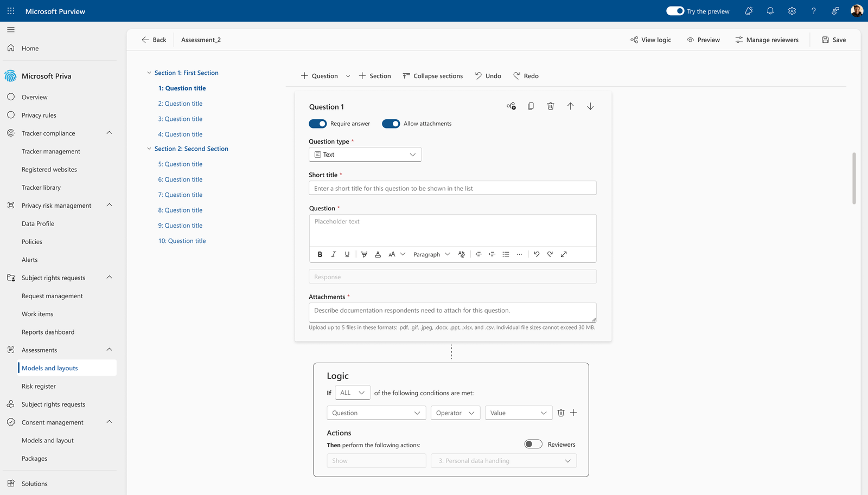Collapse Section 1: First Section tree

(x=149, y=73)
